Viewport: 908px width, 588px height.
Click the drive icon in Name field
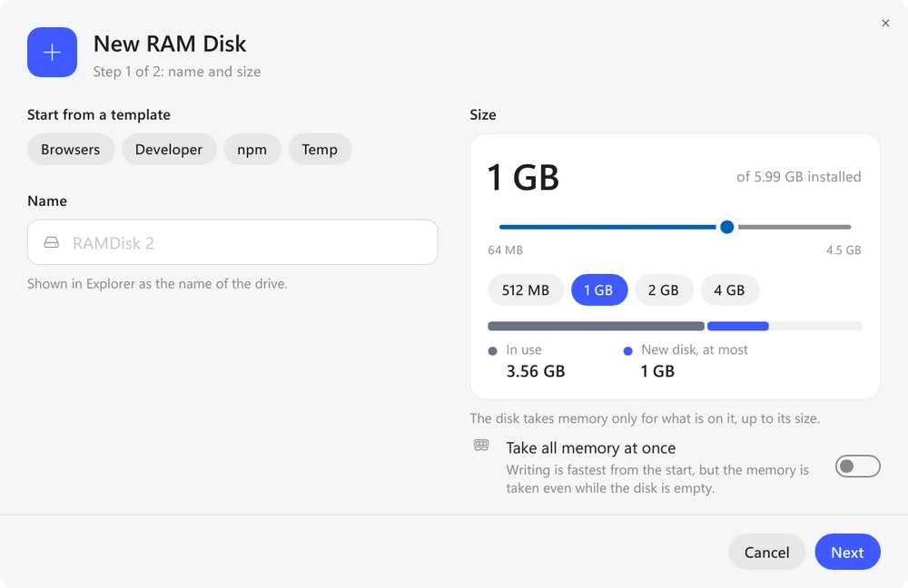click(x=52, y=242)
